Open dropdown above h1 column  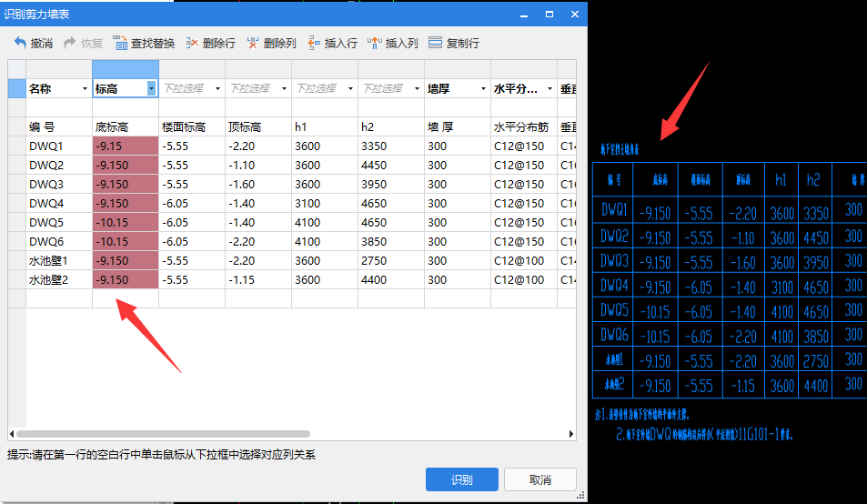click(x=350, y=88)
